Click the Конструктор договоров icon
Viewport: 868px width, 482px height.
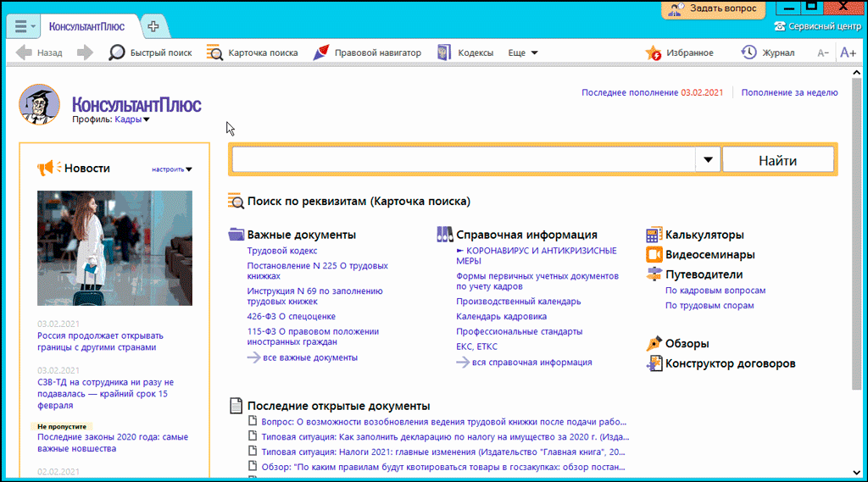pos(654,363)
